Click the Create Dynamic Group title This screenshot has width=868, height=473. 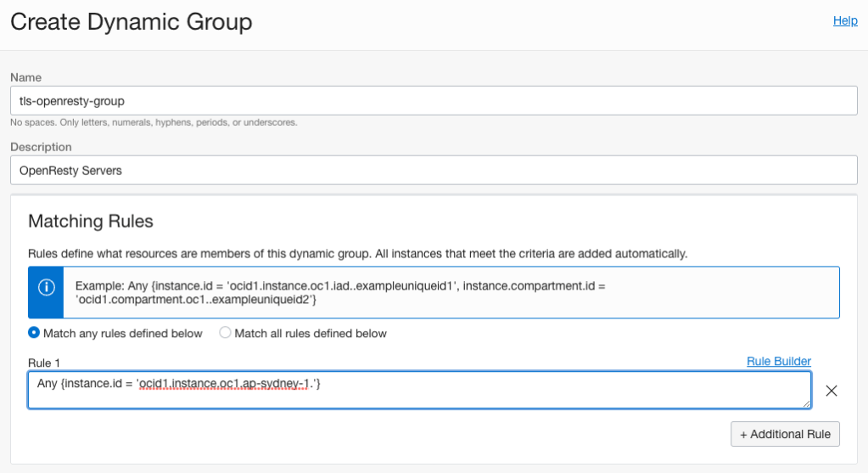[x=132, y=22]
